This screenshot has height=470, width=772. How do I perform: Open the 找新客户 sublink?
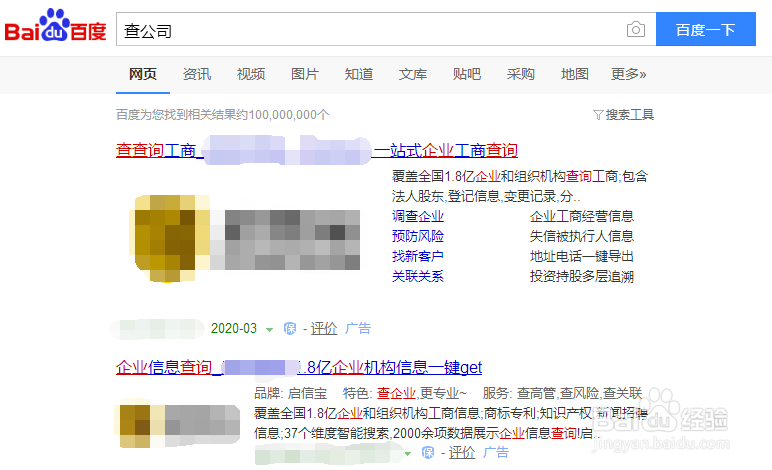click(418, 256)
